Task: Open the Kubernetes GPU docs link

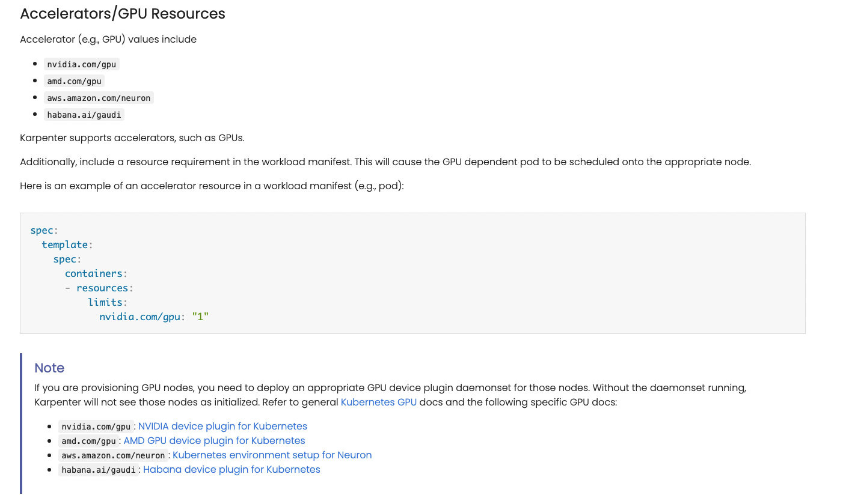Action: coord(379,402)
